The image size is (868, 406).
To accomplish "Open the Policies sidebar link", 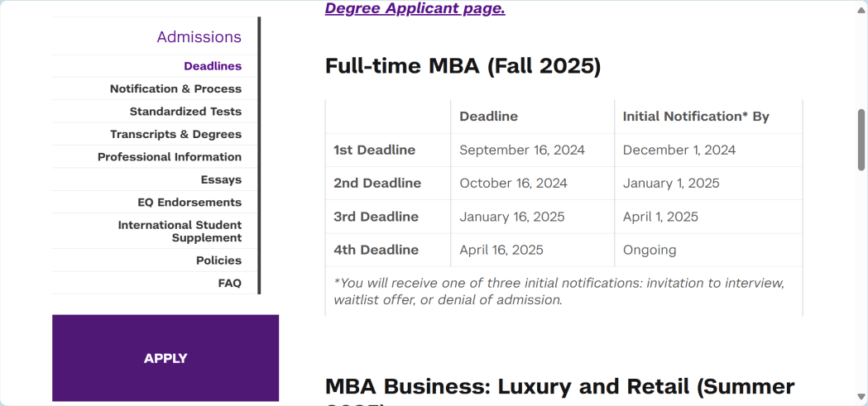I will (x=218, y=260).
